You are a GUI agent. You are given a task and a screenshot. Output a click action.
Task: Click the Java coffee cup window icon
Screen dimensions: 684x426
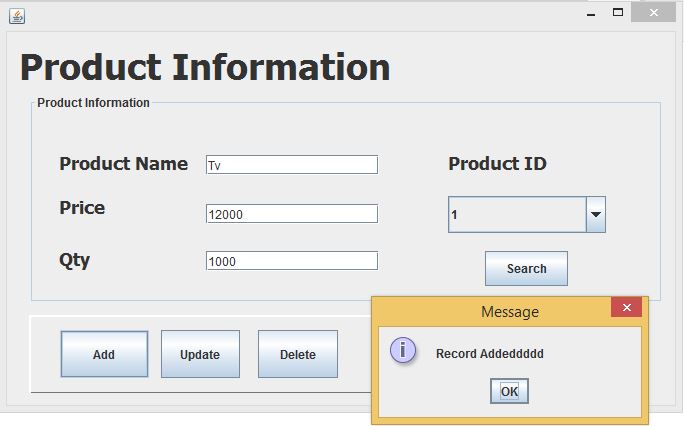click(17, 16)
